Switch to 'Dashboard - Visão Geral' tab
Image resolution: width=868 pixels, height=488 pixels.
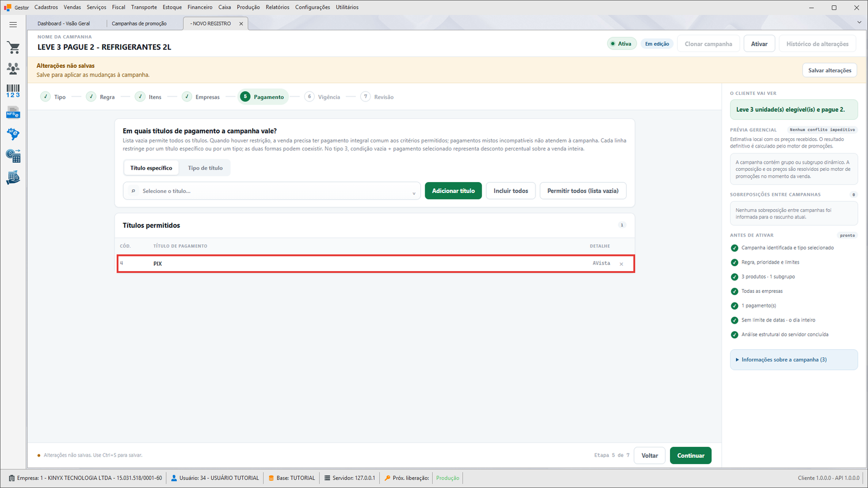64,24
